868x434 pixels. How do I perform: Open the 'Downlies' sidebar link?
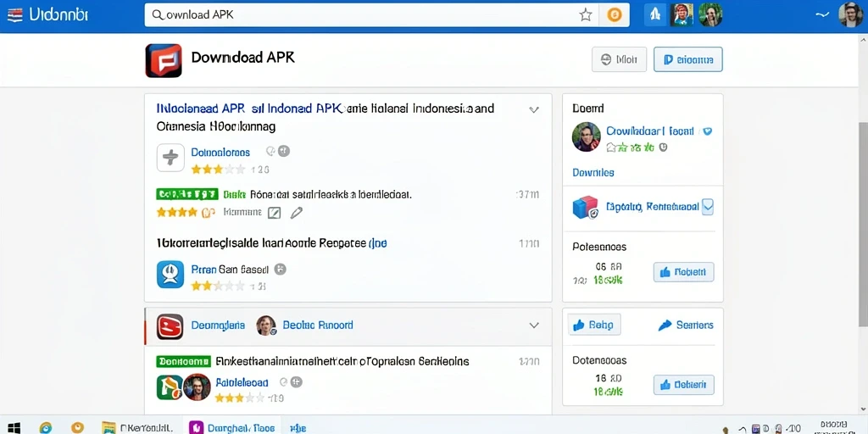point(593,173)
